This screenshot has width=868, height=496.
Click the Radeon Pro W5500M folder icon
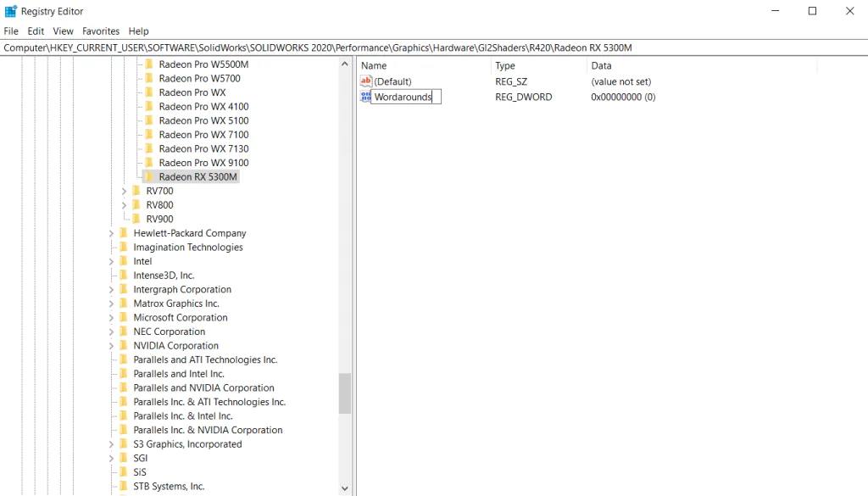pos(149,64)
